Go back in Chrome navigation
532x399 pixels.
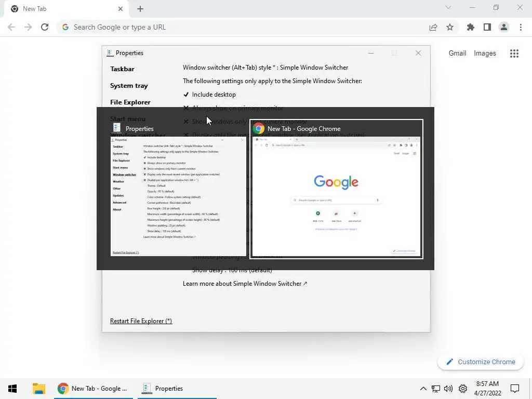pyautogui.click(x=11, y=27)
